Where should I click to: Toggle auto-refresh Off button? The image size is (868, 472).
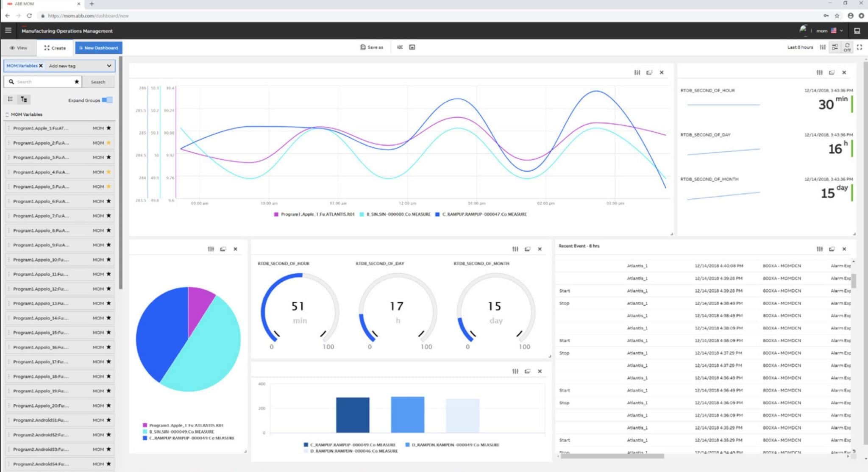(847, 47)
